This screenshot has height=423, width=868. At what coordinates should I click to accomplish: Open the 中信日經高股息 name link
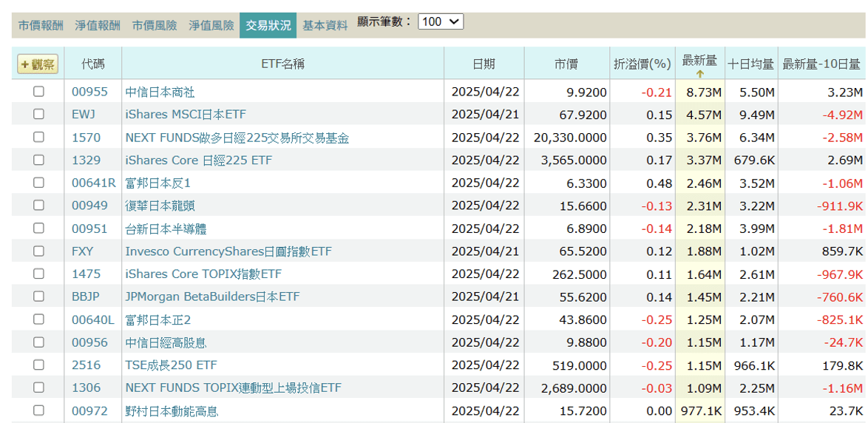(x=166, y=342)
